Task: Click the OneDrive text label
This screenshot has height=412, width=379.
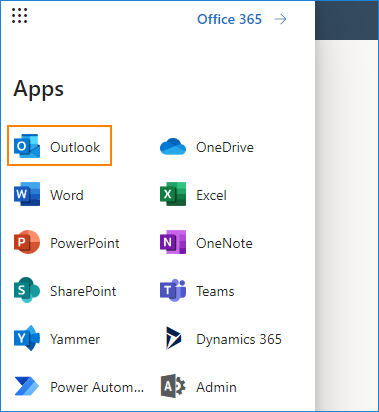Action: 225,147
